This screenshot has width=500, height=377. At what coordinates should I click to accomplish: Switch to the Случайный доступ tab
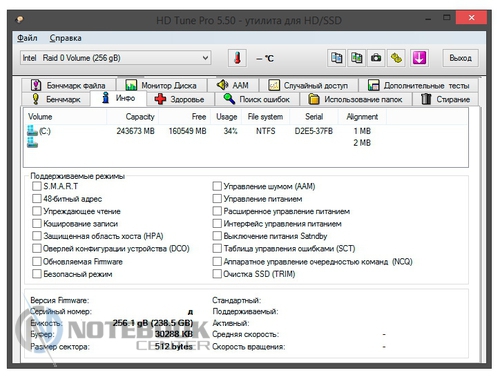(308, 85)
